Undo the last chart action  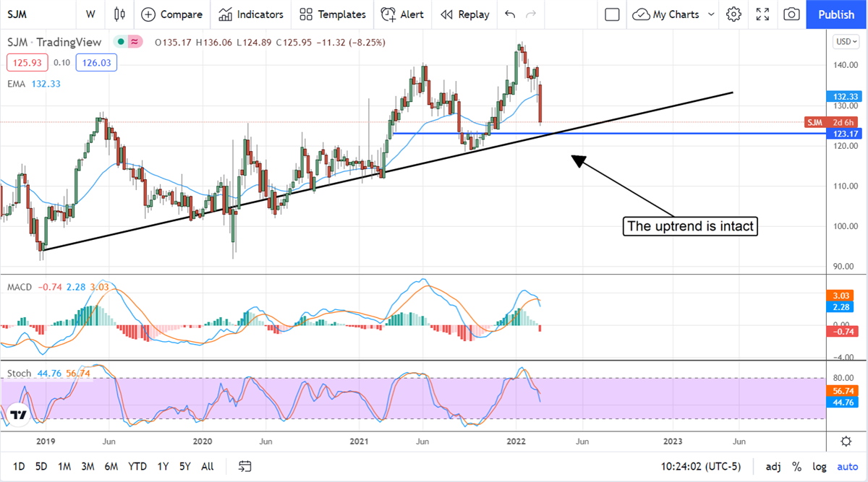510,14
